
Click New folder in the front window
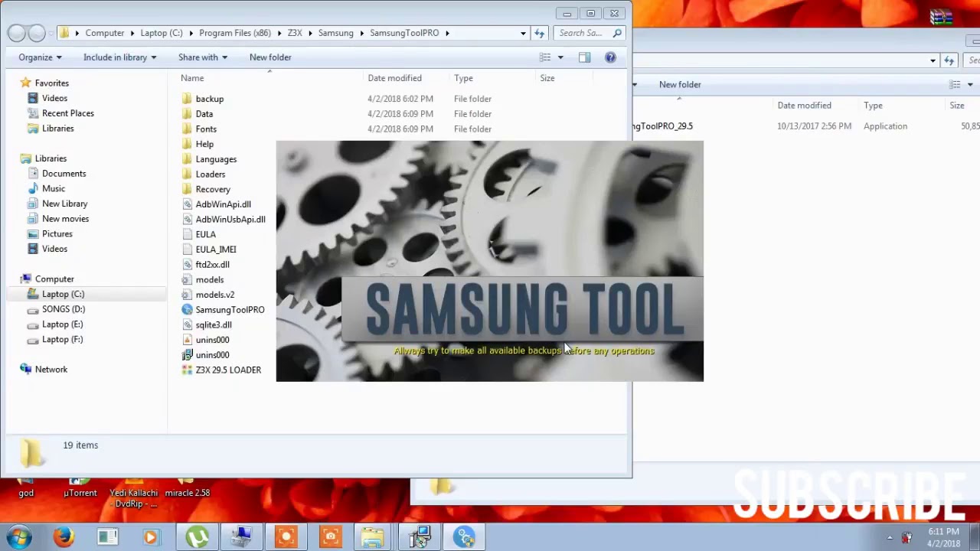point(270,57)
